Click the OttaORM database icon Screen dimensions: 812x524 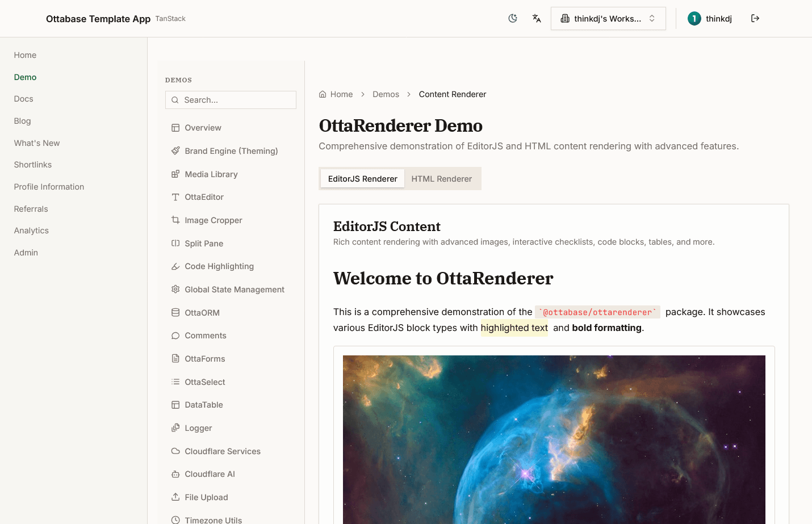175,313
